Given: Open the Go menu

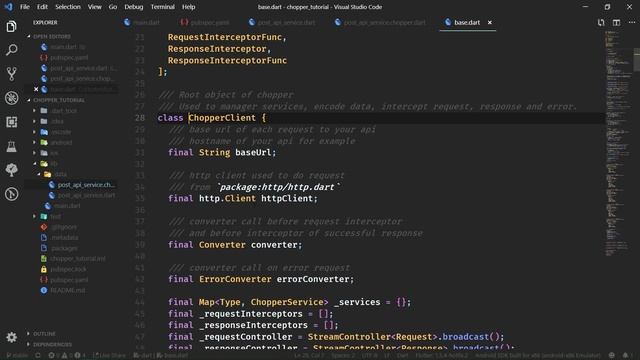Looking at the screenshot, I should (x=113, y=7).
